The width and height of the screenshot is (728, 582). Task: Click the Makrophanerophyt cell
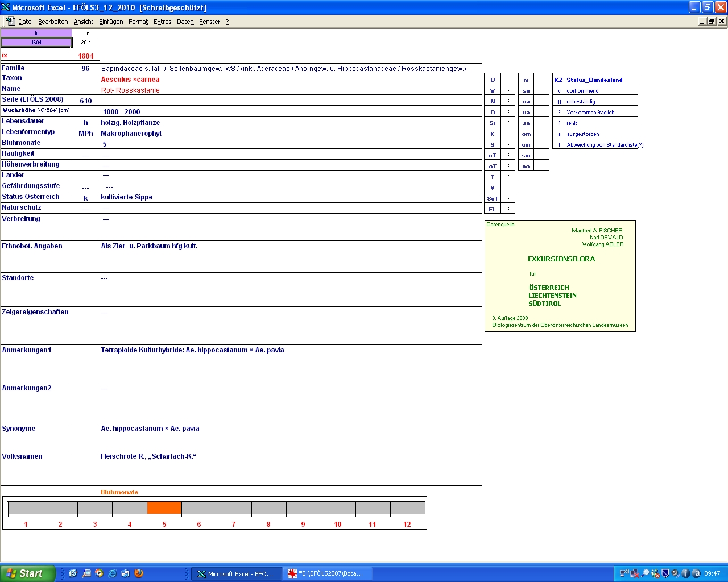tap(291, 133)
